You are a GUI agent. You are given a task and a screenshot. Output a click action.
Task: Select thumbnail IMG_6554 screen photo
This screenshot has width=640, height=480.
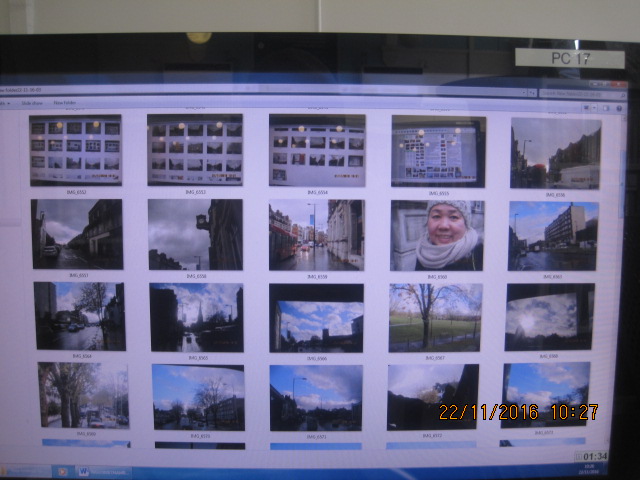[317, 150]
